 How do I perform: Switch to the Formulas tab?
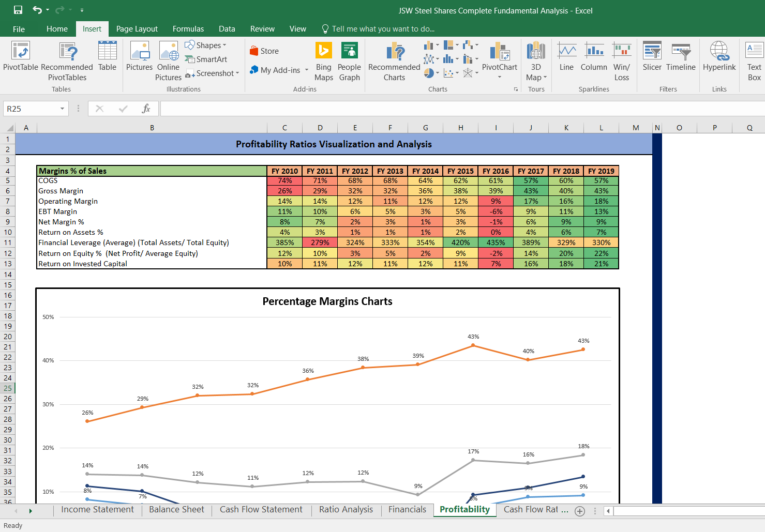188,29
